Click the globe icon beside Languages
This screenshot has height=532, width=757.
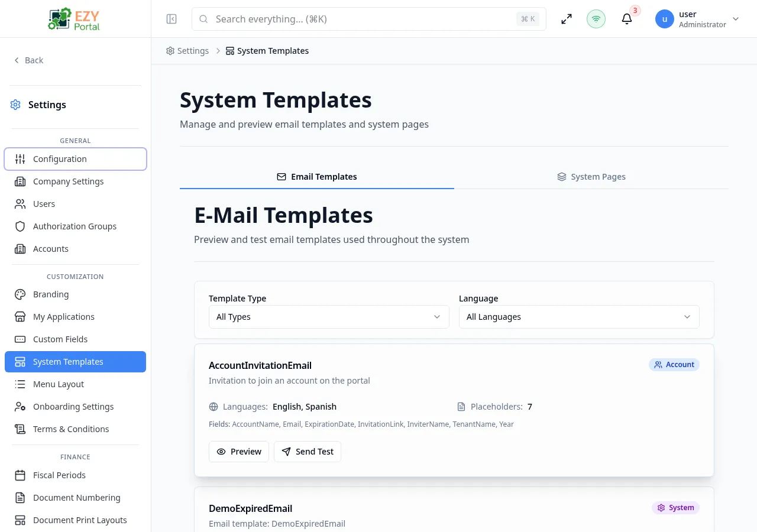(x=213, y=407)
